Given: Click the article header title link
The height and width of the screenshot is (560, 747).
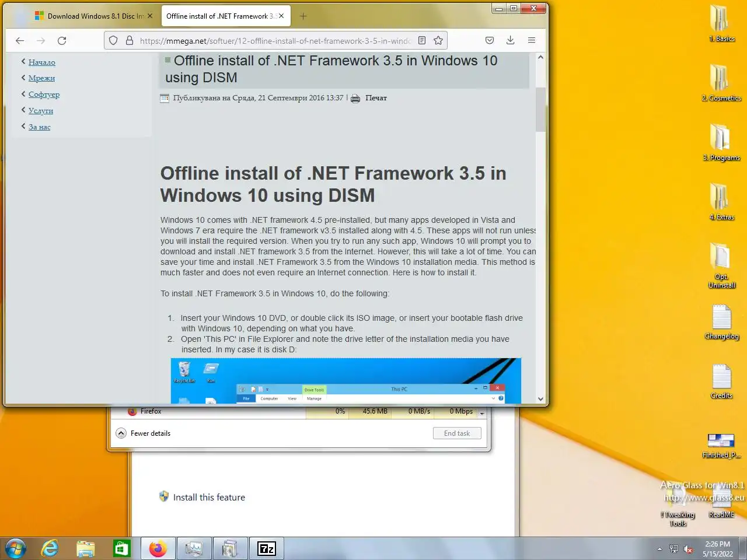Looking at the screenshot, I should click(331, 69).
